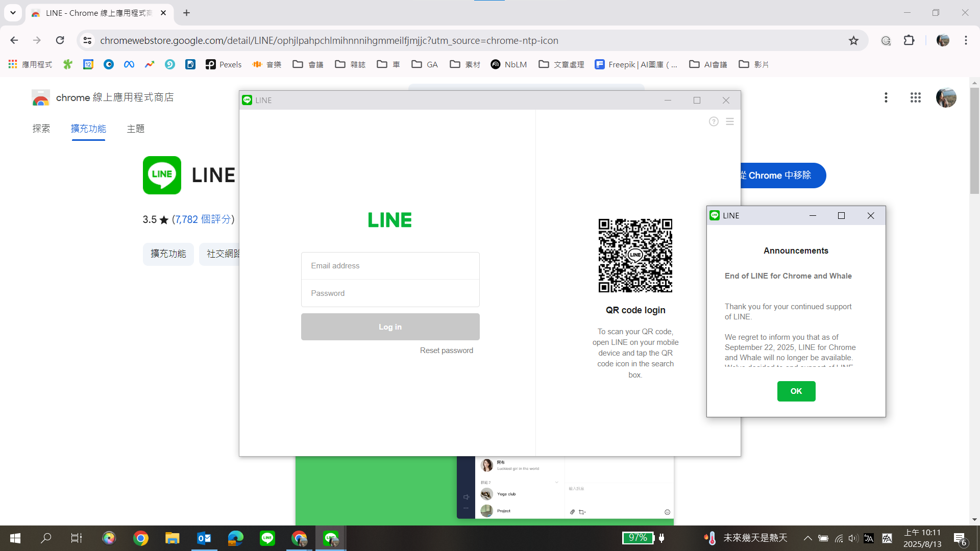Bookmark this page using the star icon
The width and height of the screenshot is (980, 551).
tap(854, 40)
